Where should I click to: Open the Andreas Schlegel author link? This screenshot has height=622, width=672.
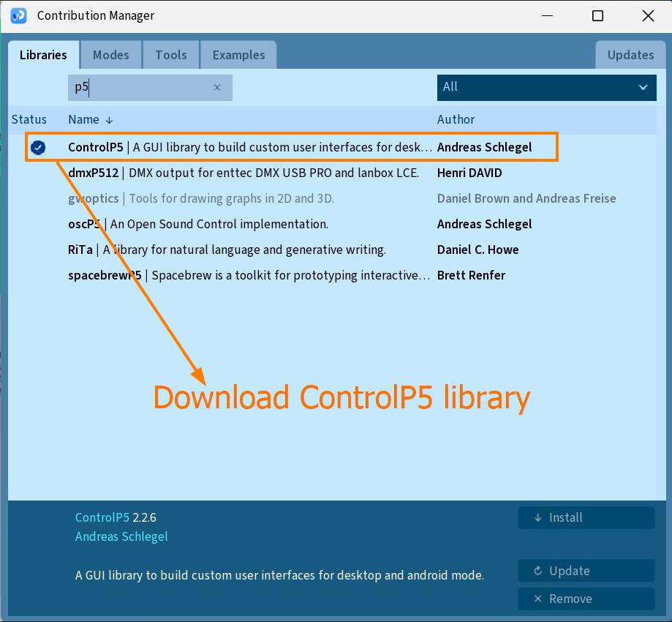(121, 536)
